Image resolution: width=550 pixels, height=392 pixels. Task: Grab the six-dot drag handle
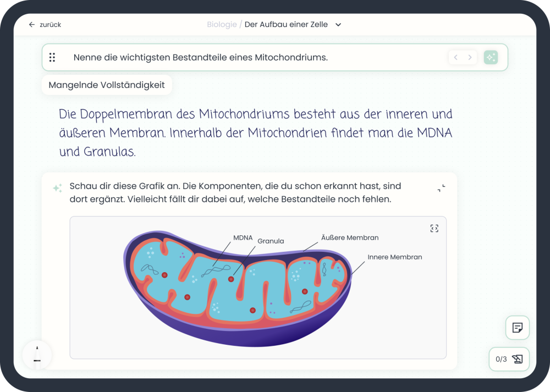click(52, 57)
